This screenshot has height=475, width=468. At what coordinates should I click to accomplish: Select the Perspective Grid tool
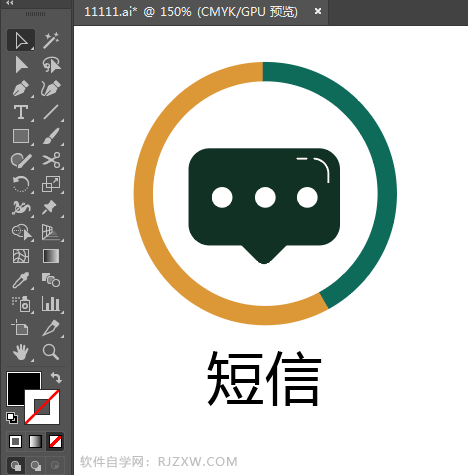pyautogui.click(x=51, y=232)
